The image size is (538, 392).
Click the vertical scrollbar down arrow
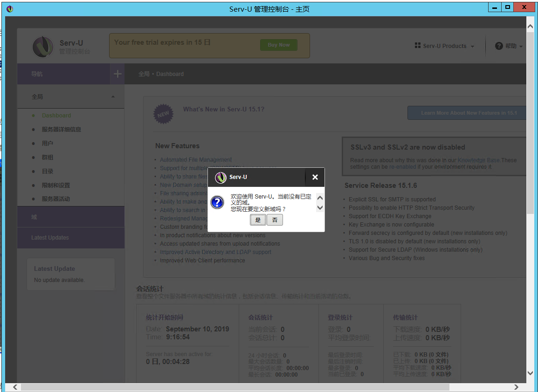[x=530, y=373]
